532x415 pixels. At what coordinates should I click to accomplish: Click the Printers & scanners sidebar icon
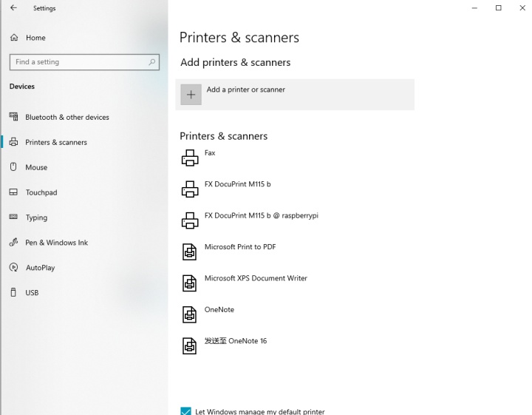pyautogui.click(x=13, y=142)
